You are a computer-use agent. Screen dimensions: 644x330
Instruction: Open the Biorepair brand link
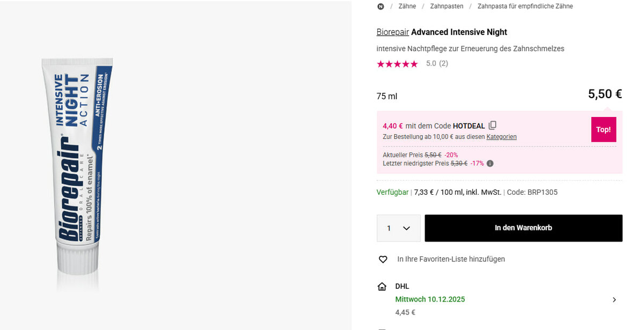click(x=393, y=32)
